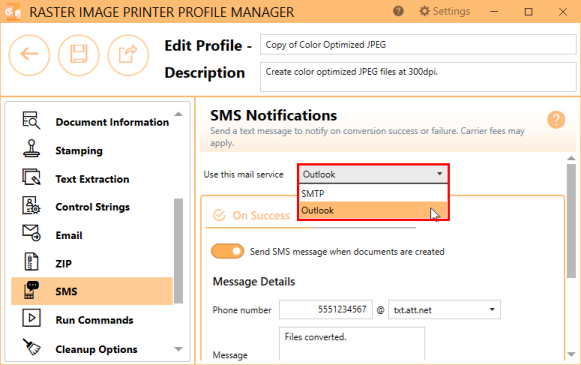The width and height of the screenshot is (581, 365).
Task: Select the SMS section label
Action: [66, 292]
